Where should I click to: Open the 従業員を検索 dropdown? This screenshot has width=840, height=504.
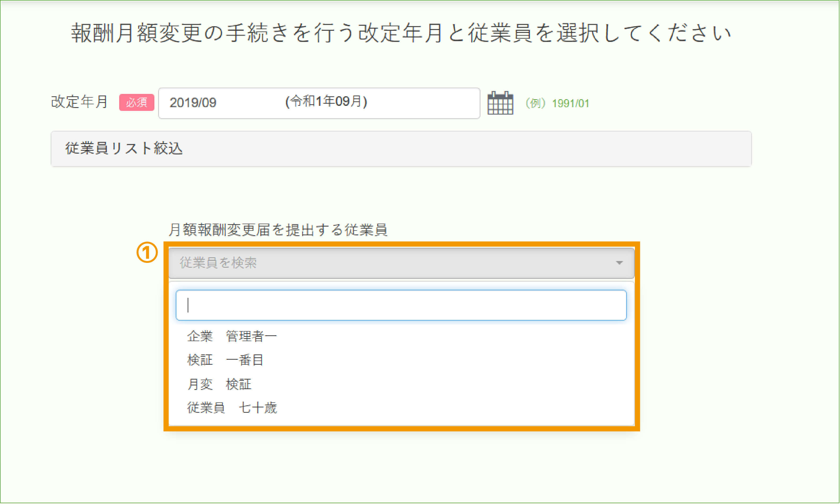point(401,263)
